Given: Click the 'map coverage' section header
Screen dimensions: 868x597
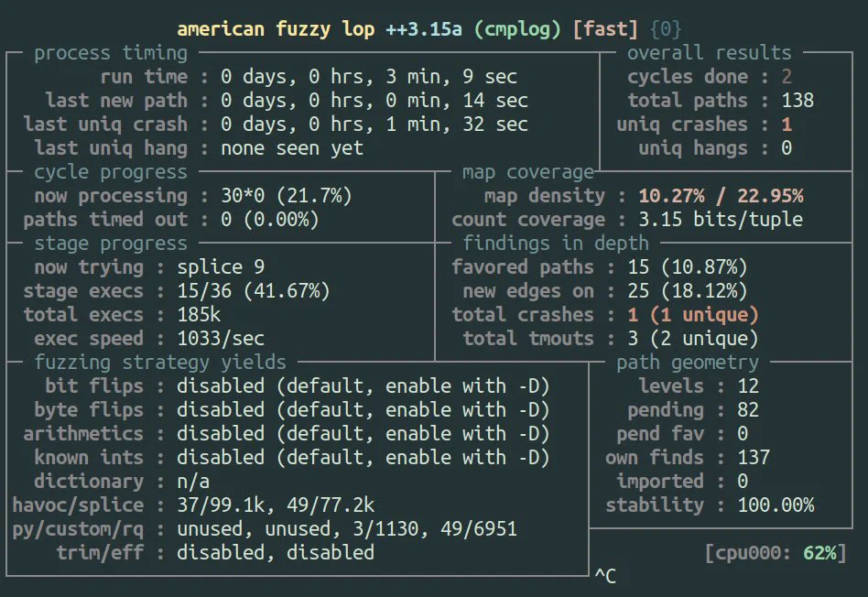Looking at the screenshot, I should [x=528, y=172].
